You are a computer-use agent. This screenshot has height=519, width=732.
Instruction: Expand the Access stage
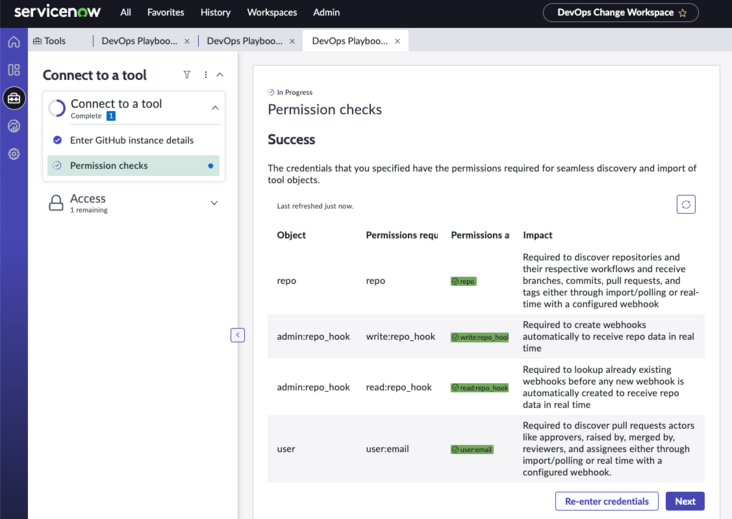click(214, 203)
